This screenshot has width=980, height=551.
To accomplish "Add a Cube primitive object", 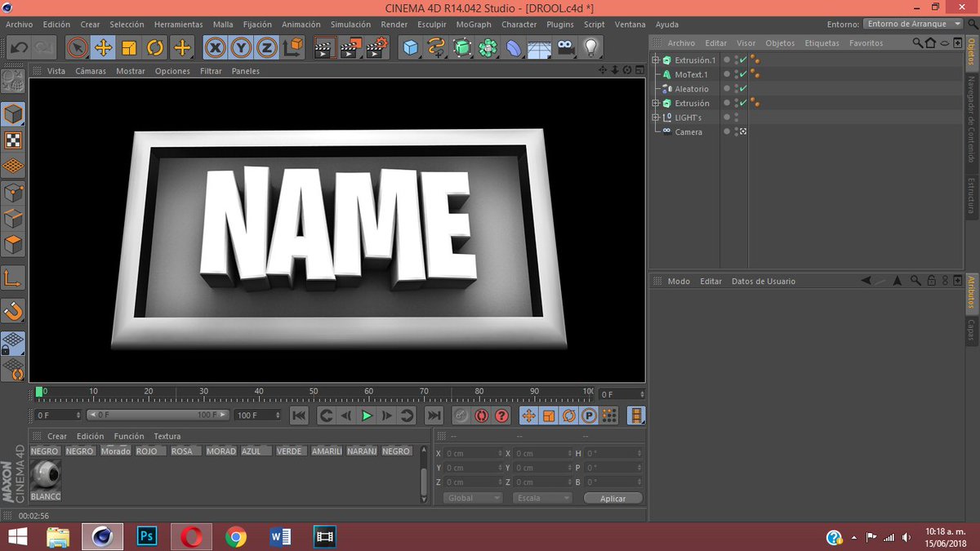I will [410, 47].
